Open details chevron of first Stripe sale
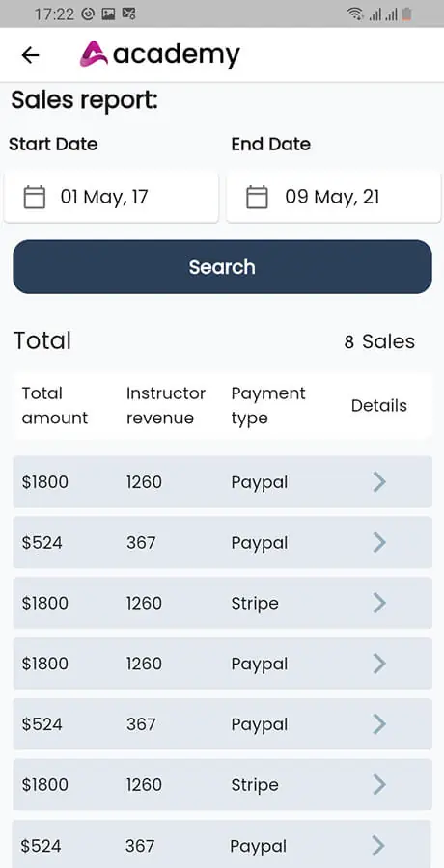The width and height of the screenshot is (444, 868). click(379, 603)
